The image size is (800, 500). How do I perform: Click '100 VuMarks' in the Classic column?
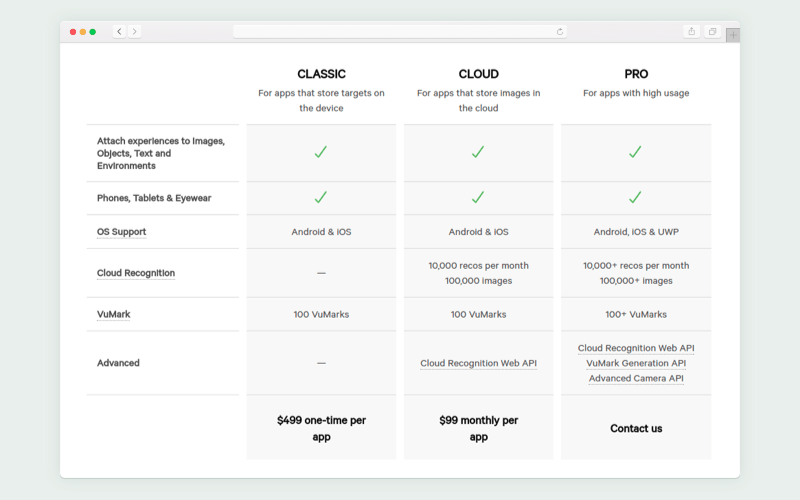(321, 314)
